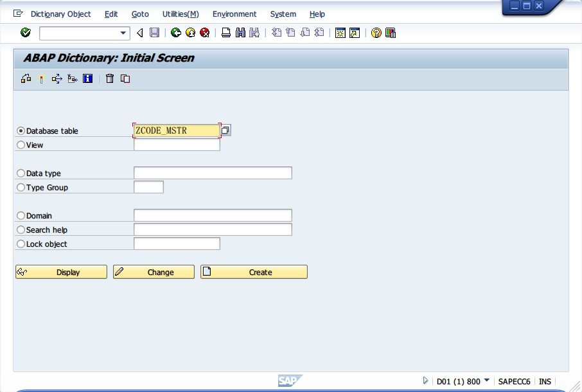Click the Generate Shortcut icon
The height and width of the screenshot is (392, 582).
355,33
